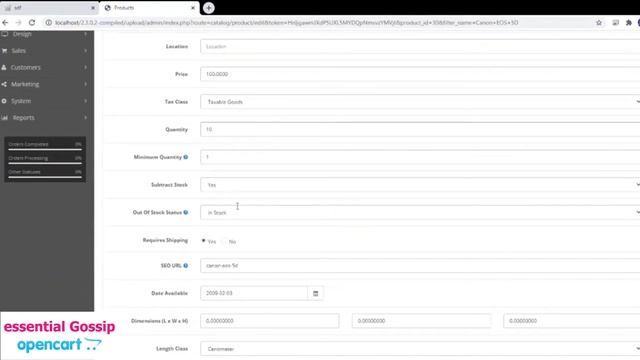640x360 pixels.
Task: Click the Reports bar chart icon
Action: point(4,118)
